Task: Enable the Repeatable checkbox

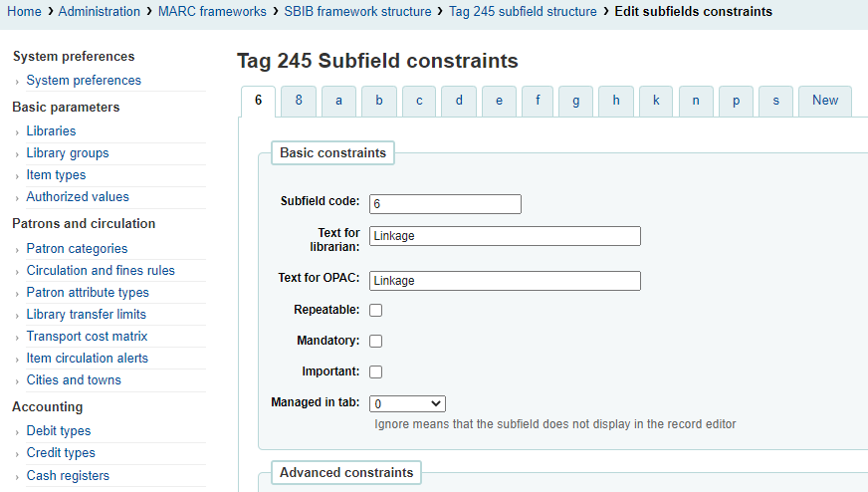Action: pos(376,311)
